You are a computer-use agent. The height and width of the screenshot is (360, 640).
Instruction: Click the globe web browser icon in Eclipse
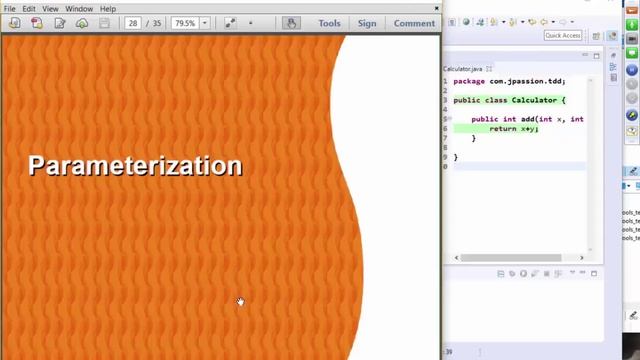466,22
